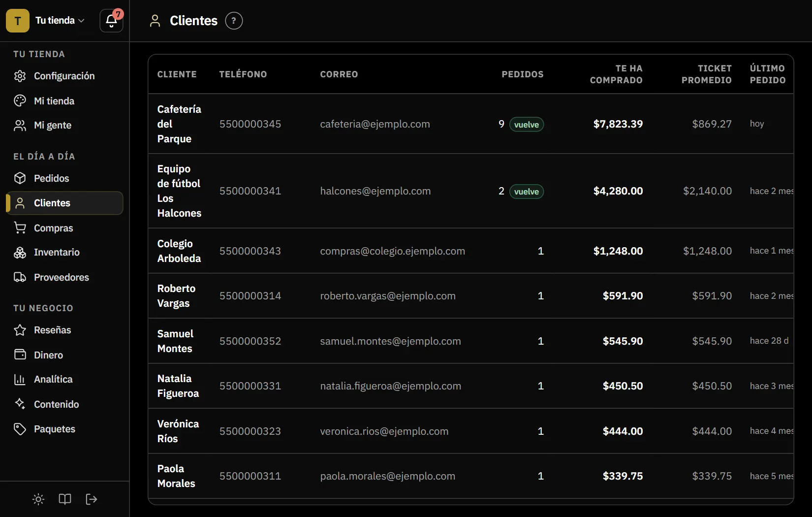
Task: Click the Analítica chart icon
Action: 20,379
